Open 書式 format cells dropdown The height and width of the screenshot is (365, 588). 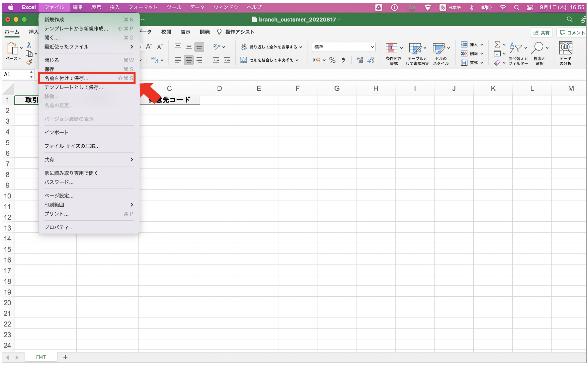click(472, 62)
